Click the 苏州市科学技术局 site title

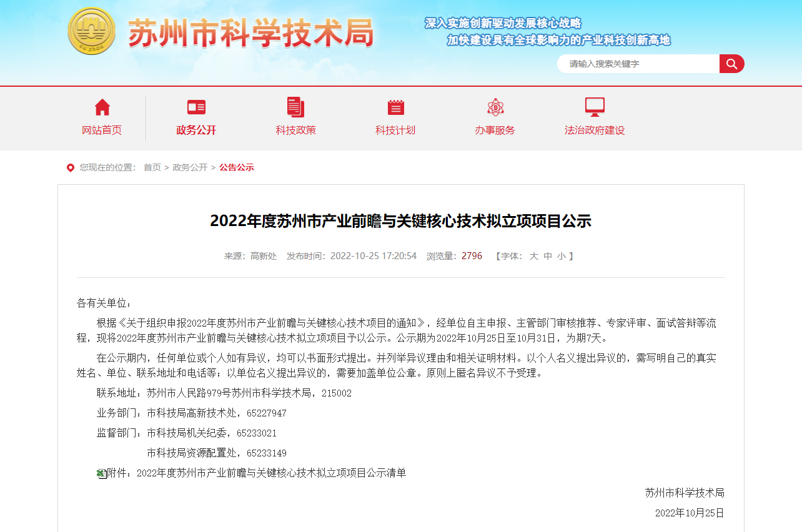tap(250, 32)
